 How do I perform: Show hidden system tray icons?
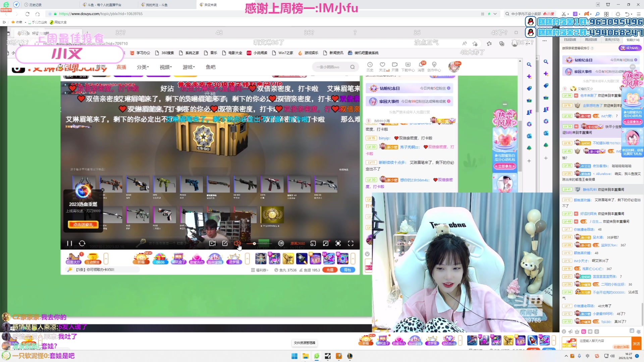coord(566,356)
